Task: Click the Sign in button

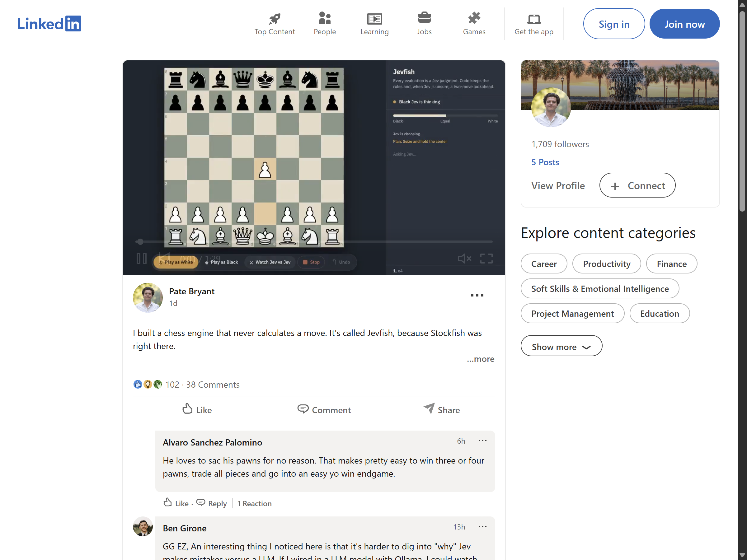Action: pos(614,24)
